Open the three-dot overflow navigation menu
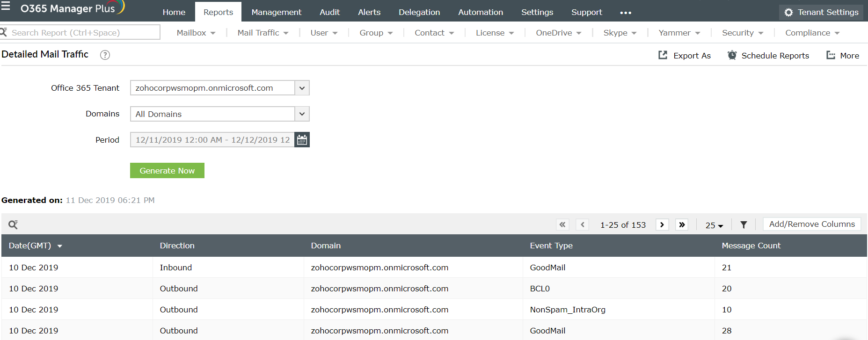 [x=626, y=13]
